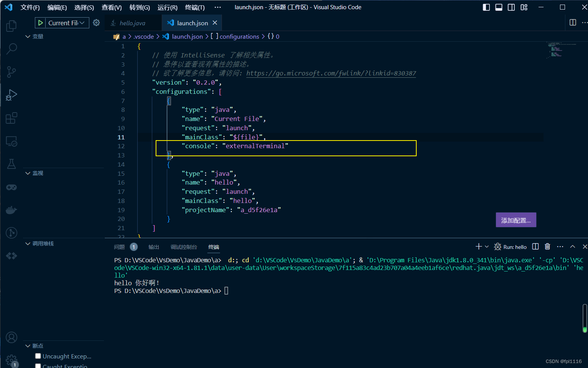Switch to the 调试控制台 panel tab
Image resolution: width=588 pixels, height=368 pixels.
point(184,247)
